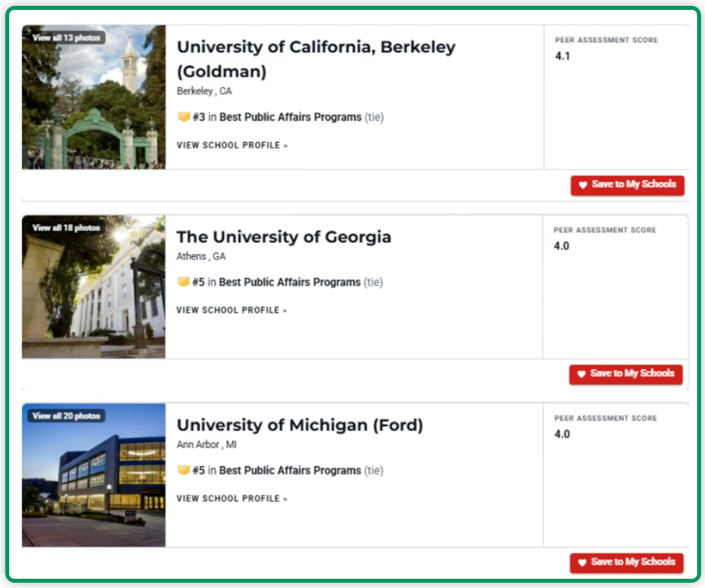View all 18 photos of Georgia
This screenshot has width=705, height=588.
tap(67, 227)
